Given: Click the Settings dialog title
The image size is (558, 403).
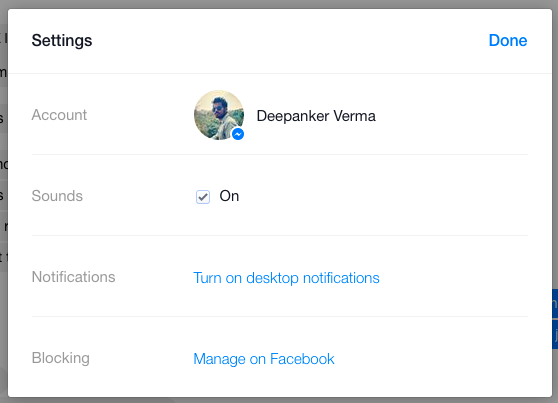Looking at the screenshot, I should click(x=62, y=41).
